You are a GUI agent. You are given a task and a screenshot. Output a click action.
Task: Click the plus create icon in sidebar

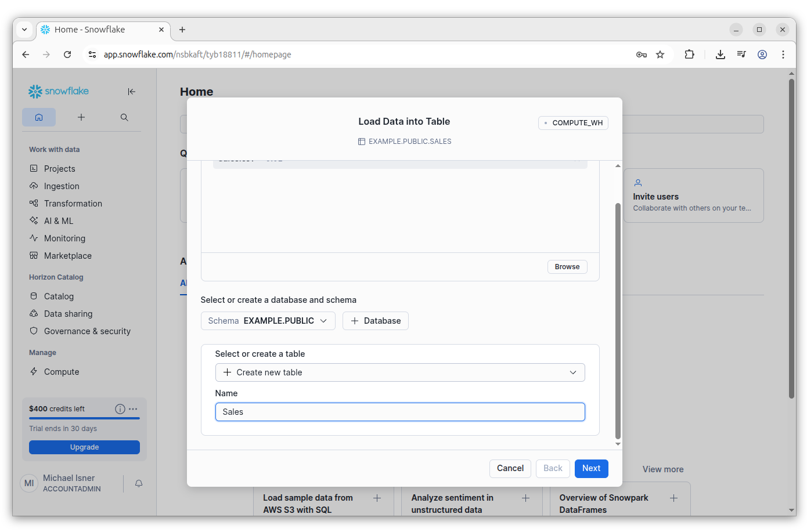[81, 117]
